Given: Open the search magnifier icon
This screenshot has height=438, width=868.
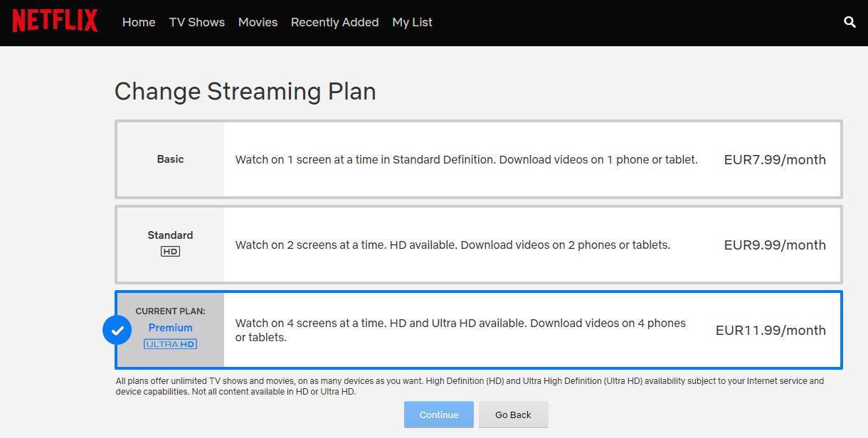Looking at the screenshot, I should coord(850,22).
